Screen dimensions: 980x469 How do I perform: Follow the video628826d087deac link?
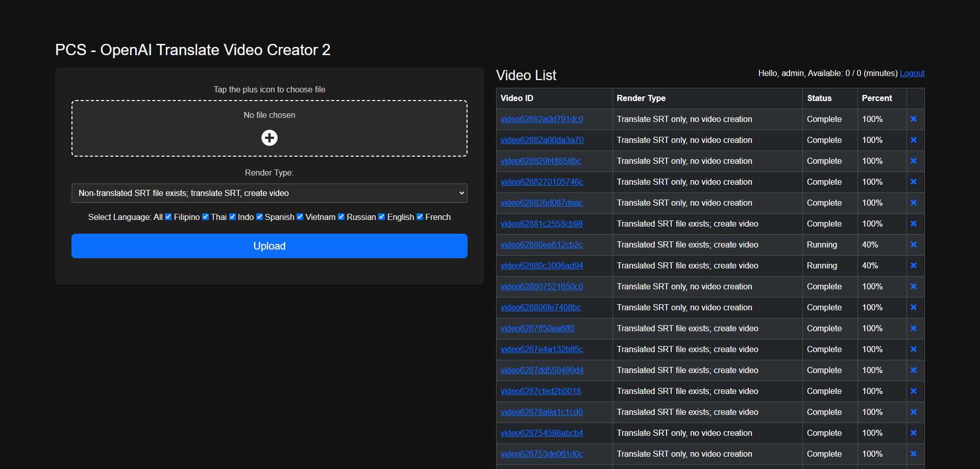click(x=542, y=203)
